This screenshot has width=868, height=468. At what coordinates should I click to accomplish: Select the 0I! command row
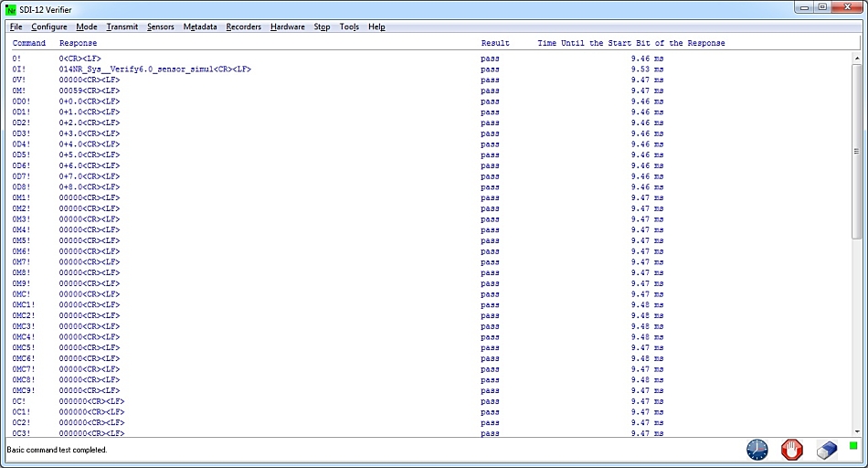click(x=19, y=69)
